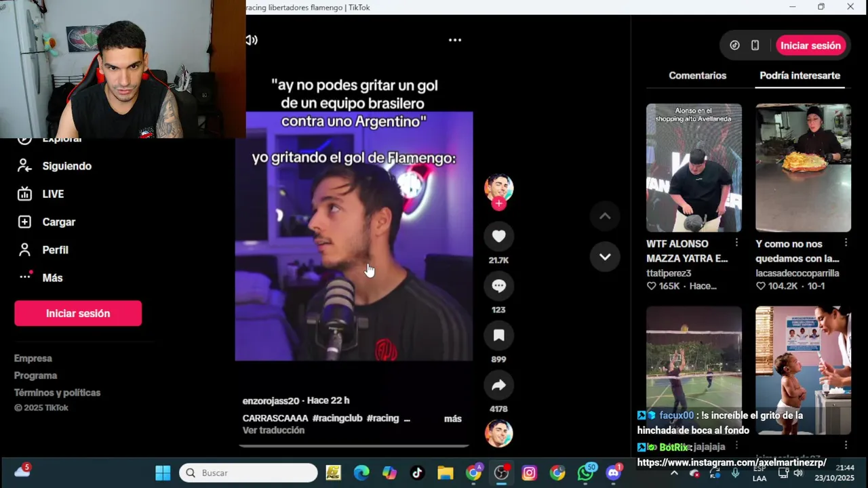Click the pink Iniciar sesión button at top right
Screen dimensions: 868x488
(810, 45)
